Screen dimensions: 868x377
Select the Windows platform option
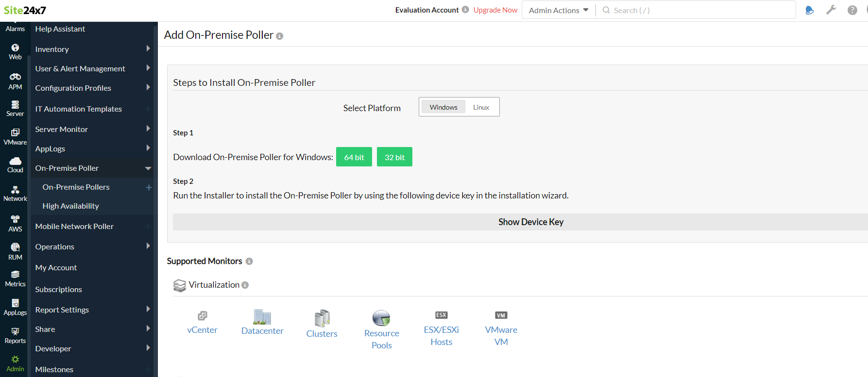tap(443, 107)
